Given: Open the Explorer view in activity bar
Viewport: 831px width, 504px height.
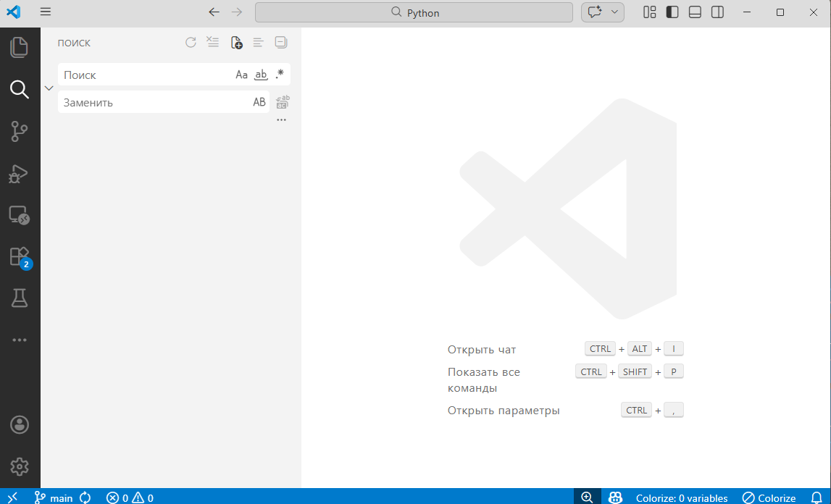Looking at the screenshot, I should click(20, 48).
